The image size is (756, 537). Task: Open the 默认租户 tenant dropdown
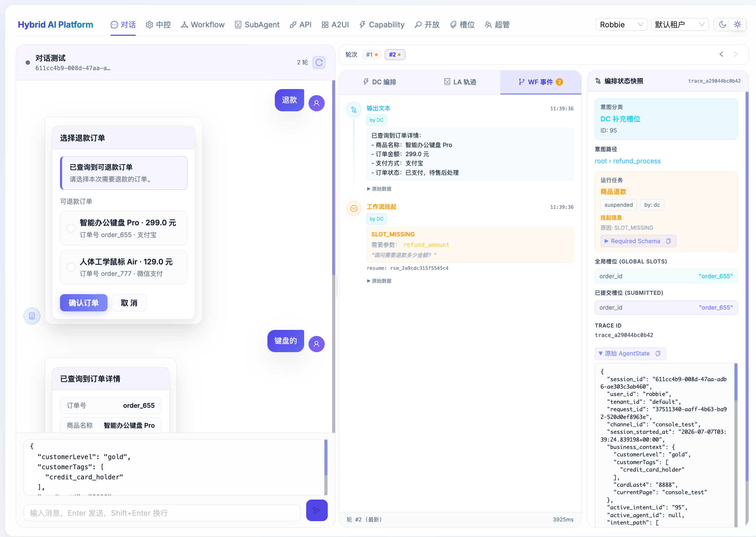point(680,25)
